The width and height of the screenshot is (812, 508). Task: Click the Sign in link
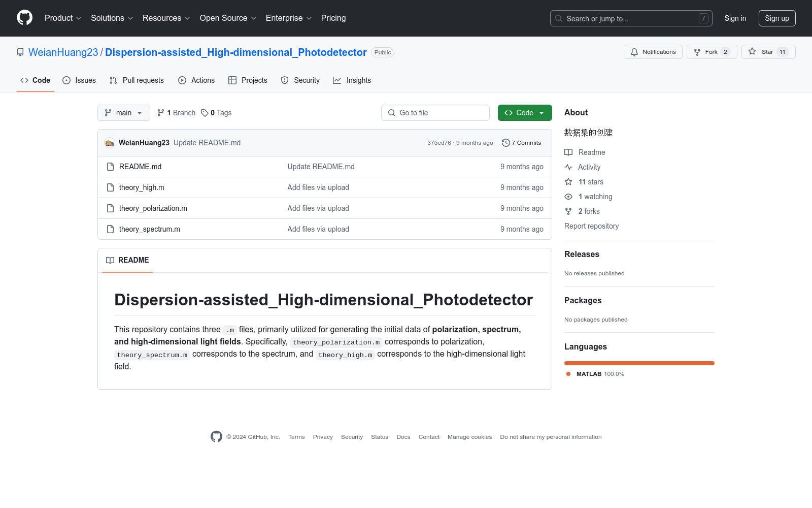[x=735, y=18]
